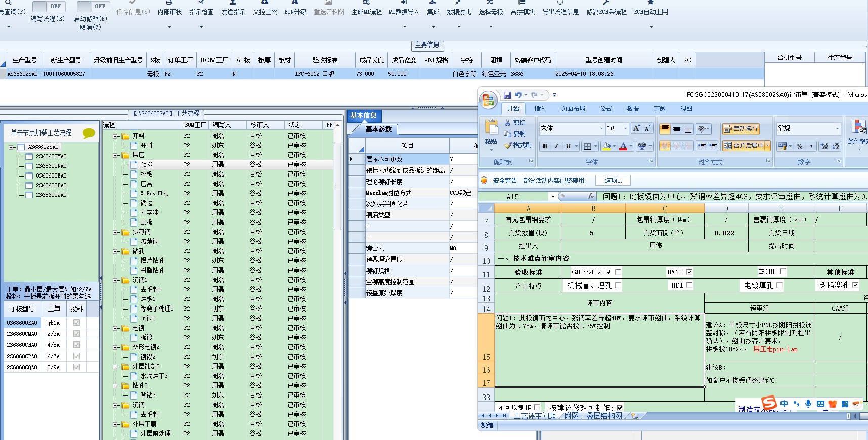
Task: Apply center horizontal alignment
Action: 676,146
